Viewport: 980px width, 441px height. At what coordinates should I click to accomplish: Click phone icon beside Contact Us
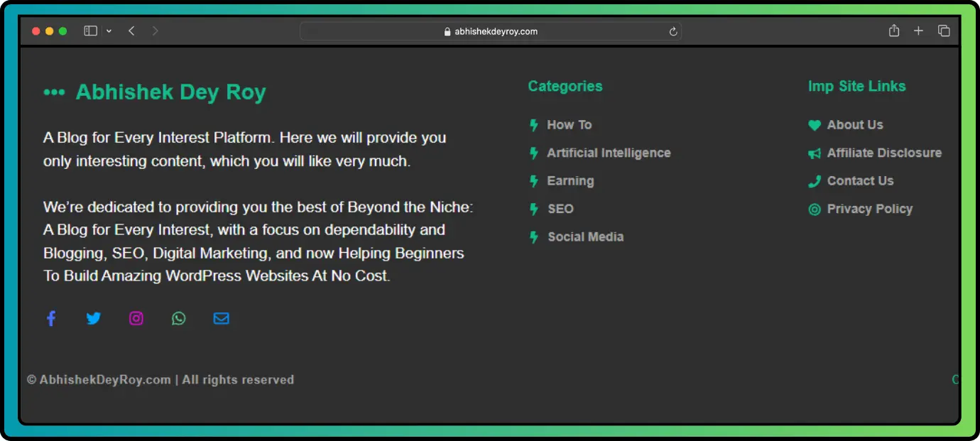point(815,181)
